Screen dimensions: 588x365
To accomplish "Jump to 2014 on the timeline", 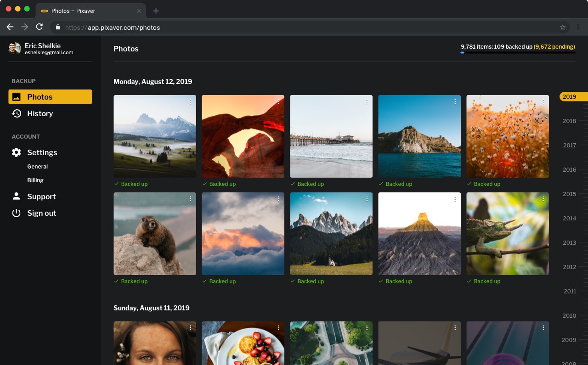I will [x=570, y=219].
